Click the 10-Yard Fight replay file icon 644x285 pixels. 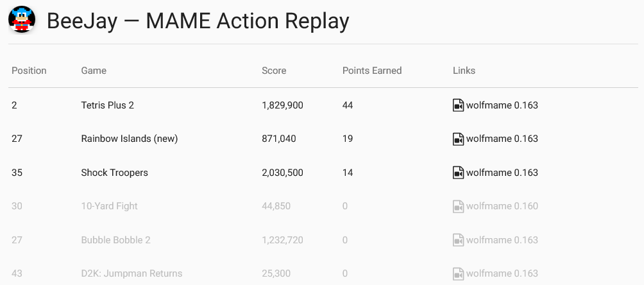[458, 206]
